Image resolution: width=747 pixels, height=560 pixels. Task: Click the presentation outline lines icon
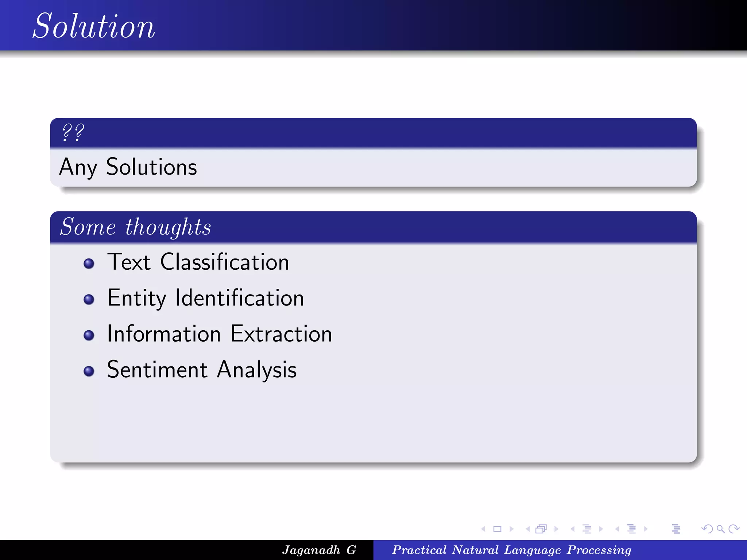click(676, 529)
